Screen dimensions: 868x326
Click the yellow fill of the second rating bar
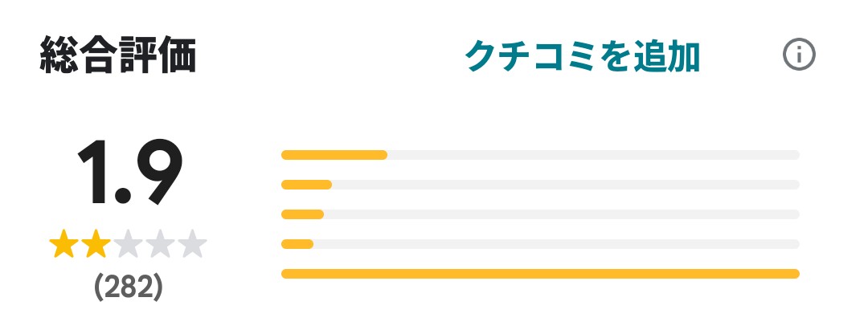click(x=306, y=185)
